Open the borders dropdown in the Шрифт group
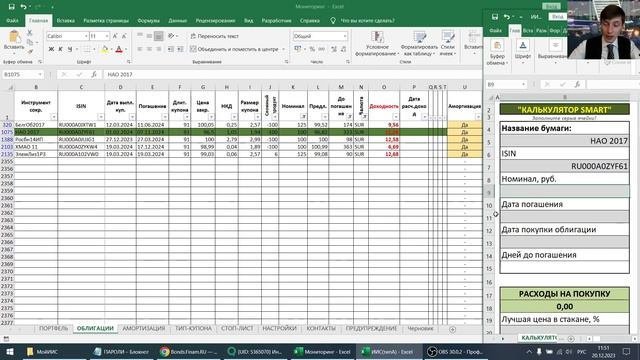 click(x=94, y=49)
